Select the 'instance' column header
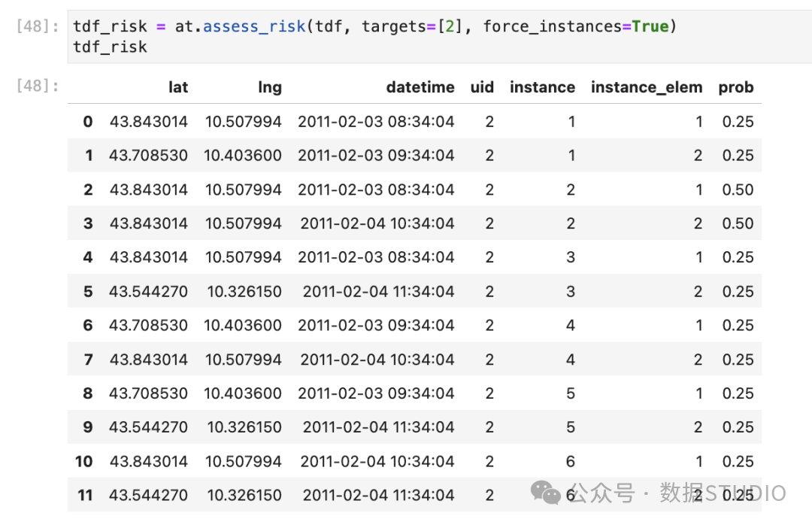This screenshot has width=812, height=525. [x=542, y=87]
